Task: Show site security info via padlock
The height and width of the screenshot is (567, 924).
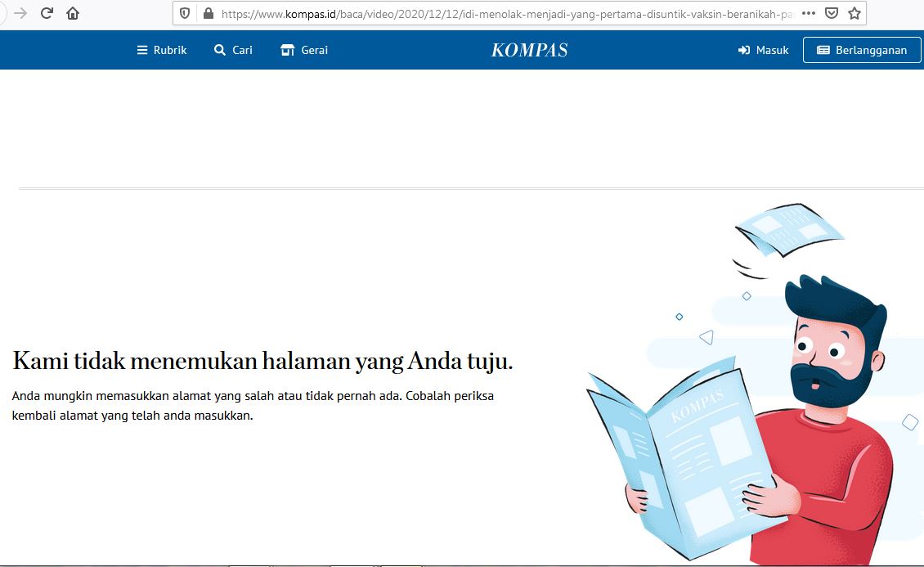Action: pyautogui.click(x=208, y=13)
